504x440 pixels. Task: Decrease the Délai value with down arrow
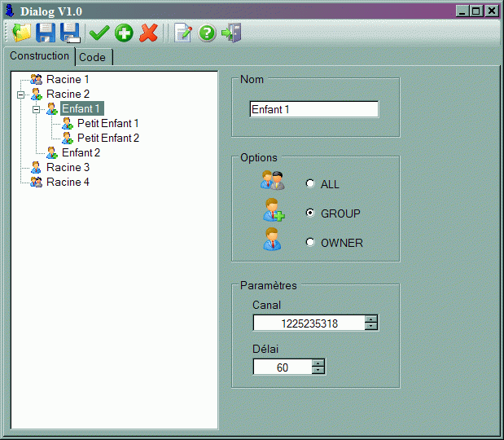tap(318, 370)
